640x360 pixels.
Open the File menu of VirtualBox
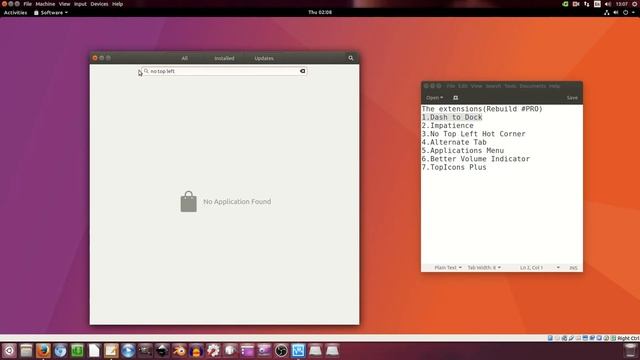pos(27,4)
